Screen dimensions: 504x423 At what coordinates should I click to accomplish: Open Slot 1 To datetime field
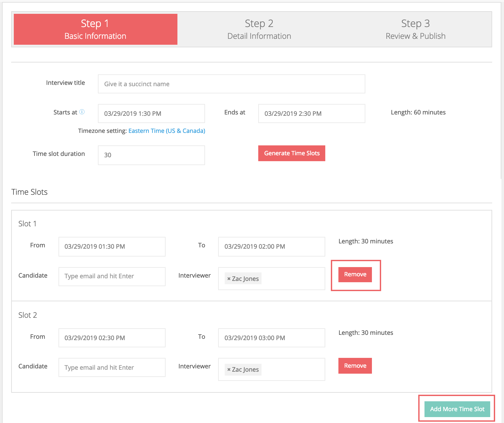click(x=271, y=246)
